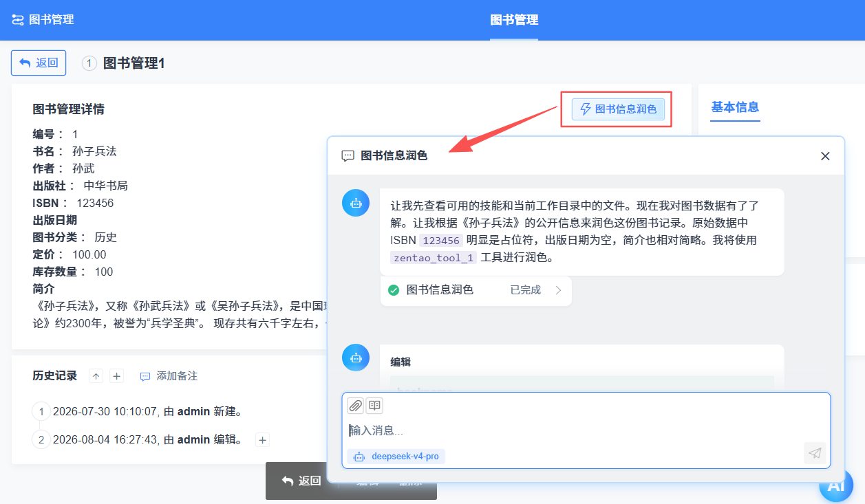
Task: Open the floating AI assistant button
Action: (836, 485)
